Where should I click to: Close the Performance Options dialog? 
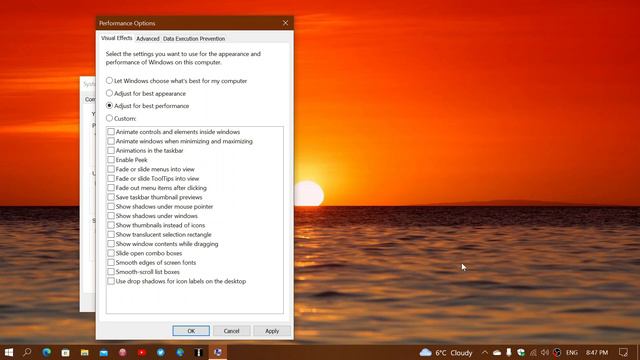(285, 23)
